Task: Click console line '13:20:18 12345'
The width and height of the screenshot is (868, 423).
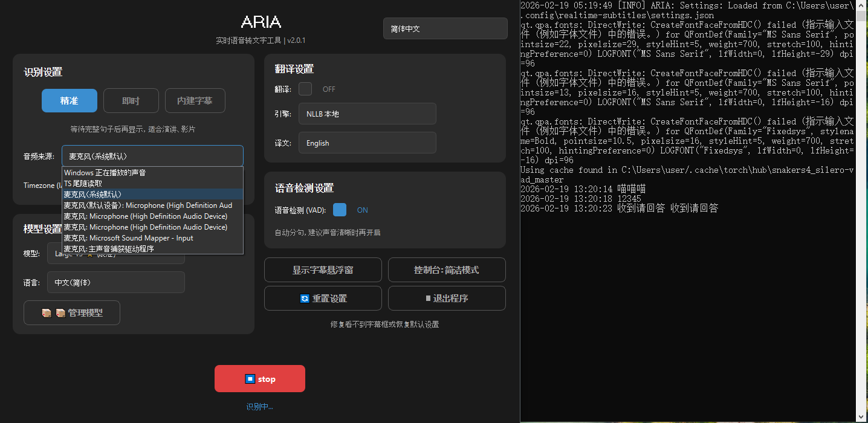Action: pos(580,199)
